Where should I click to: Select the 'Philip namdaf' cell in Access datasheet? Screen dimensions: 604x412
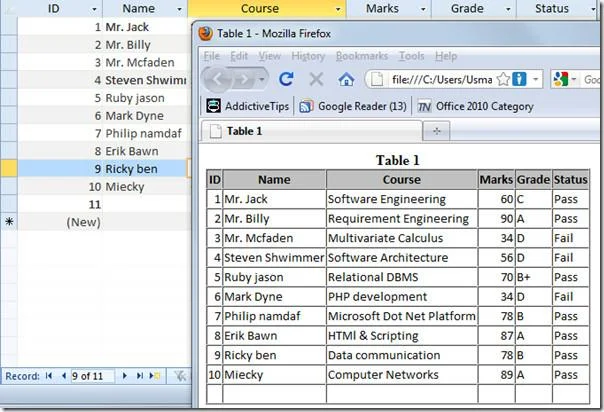pos(145,133)
